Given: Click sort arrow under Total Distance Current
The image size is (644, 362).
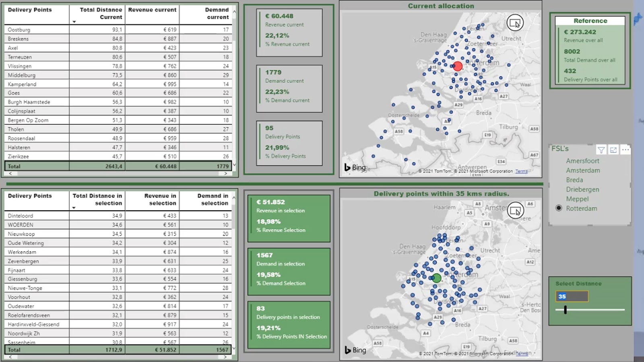Looking at the screenshot, I should (x=74, y=22).
